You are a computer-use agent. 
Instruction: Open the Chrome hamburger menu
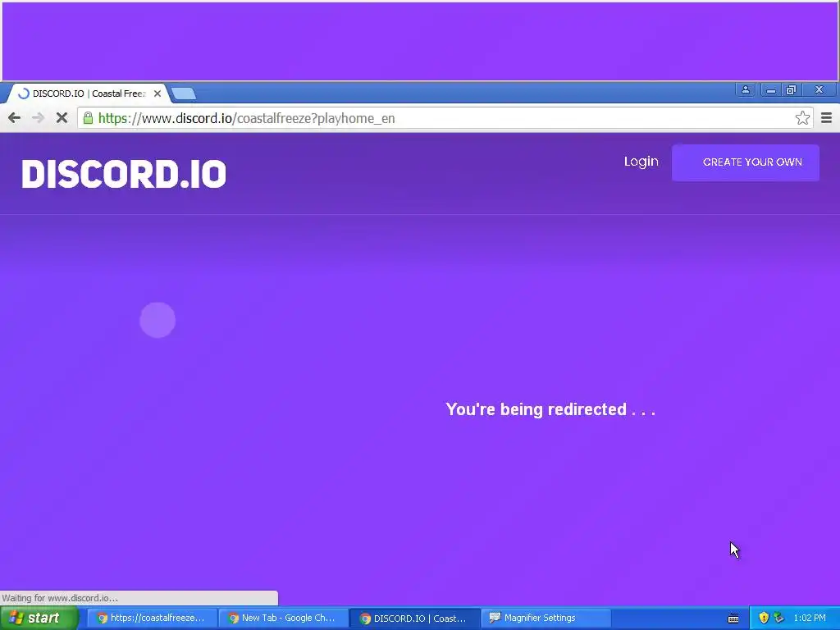(827, 118)
